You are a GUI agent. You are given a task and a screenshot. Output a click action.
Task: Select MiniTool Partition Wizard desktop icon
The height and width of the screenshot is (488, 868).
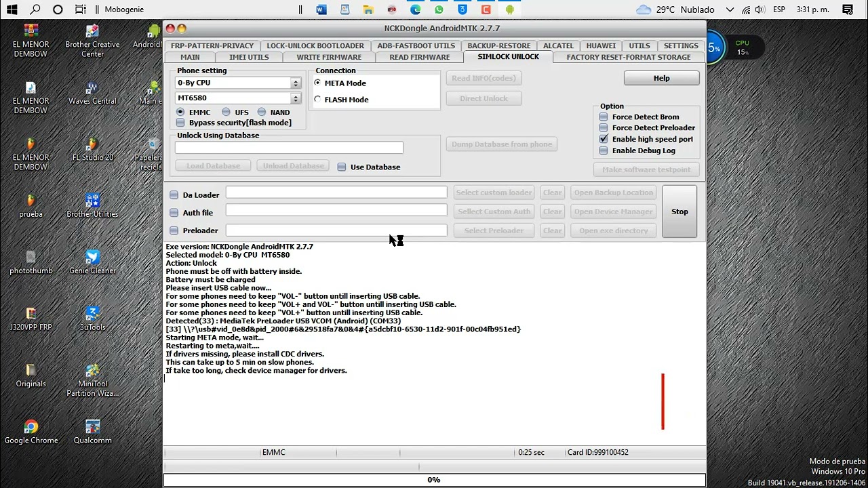point(92,380)
